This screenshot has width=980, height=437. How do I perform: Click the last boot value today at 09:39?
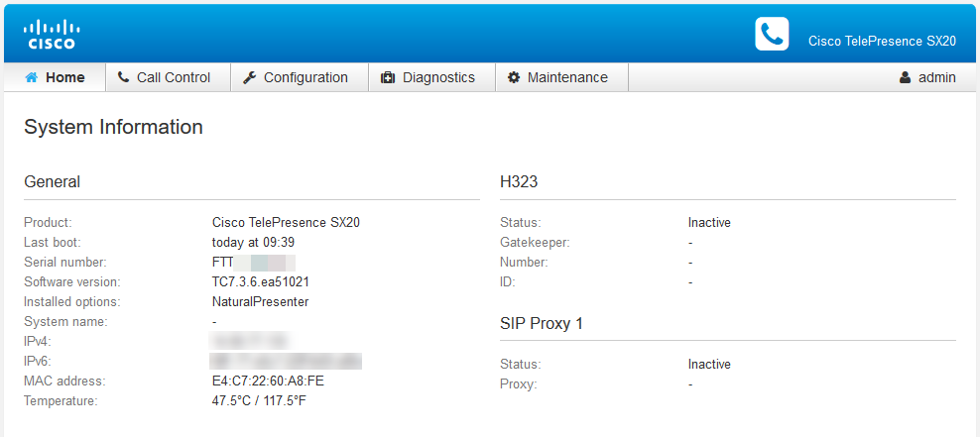pos(253,242)
